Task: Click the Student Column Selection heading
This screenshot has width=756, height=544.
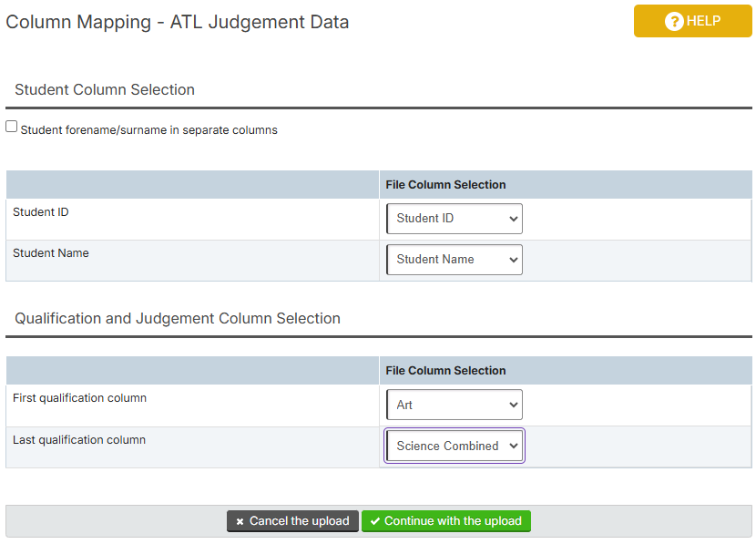Action: (x=105, y=90)
